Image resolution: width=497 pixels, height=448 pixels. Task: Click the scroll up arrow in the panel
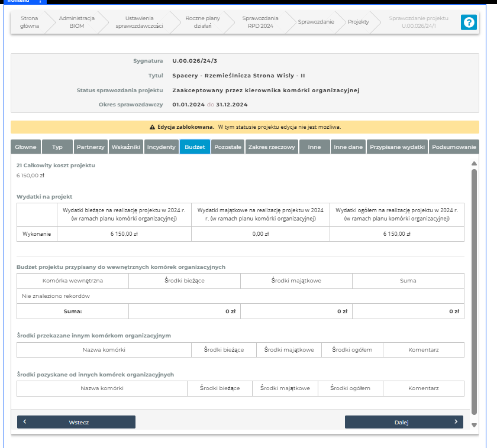pos(473,164)
